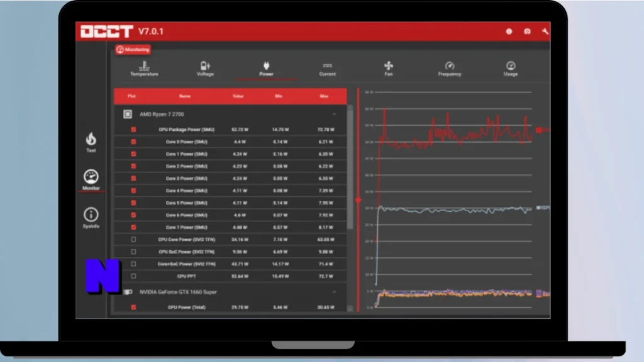Select the Core 7 Power max 8.17 W
This screenshot has width=644, height=362.
[326, 228]
